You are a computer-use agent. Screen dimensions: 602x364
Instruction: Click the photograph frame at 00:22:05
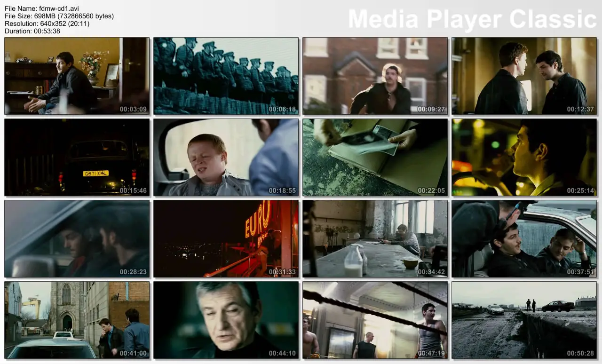(375, 157)
